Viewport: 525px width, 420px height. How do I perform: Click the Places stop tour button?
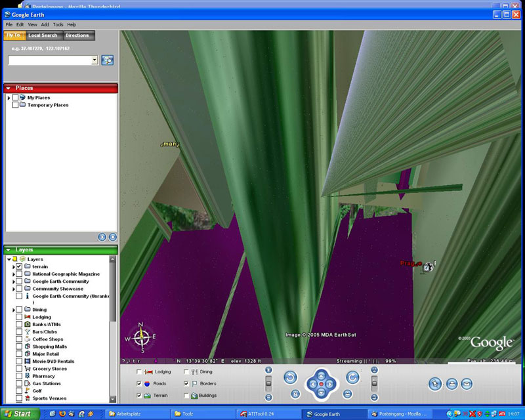tap(113, 237)
